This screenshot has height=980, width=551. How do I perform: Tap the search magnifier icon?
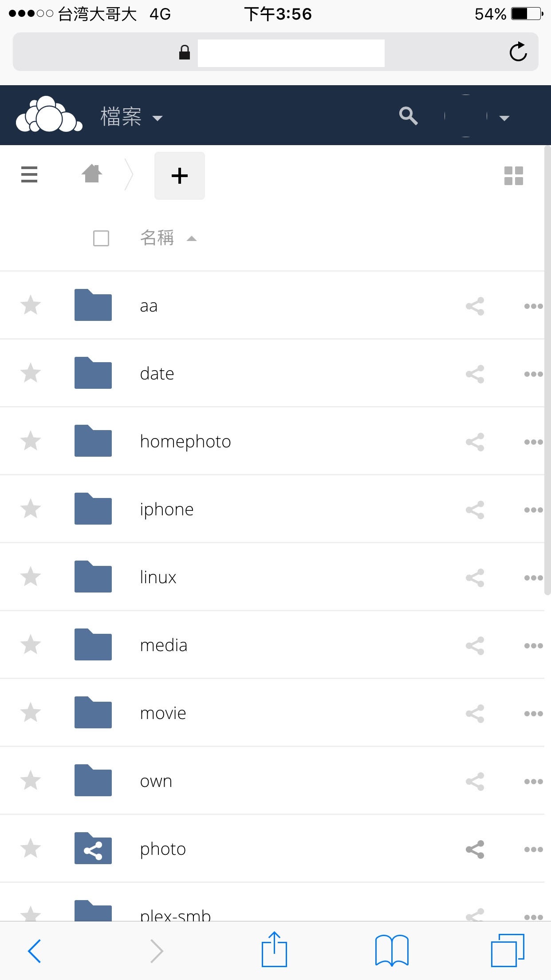click(x=408, y=116)
